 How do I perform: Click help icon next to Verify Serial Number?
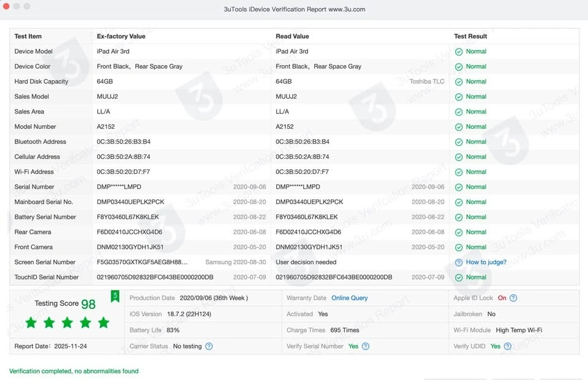point(366,346)
